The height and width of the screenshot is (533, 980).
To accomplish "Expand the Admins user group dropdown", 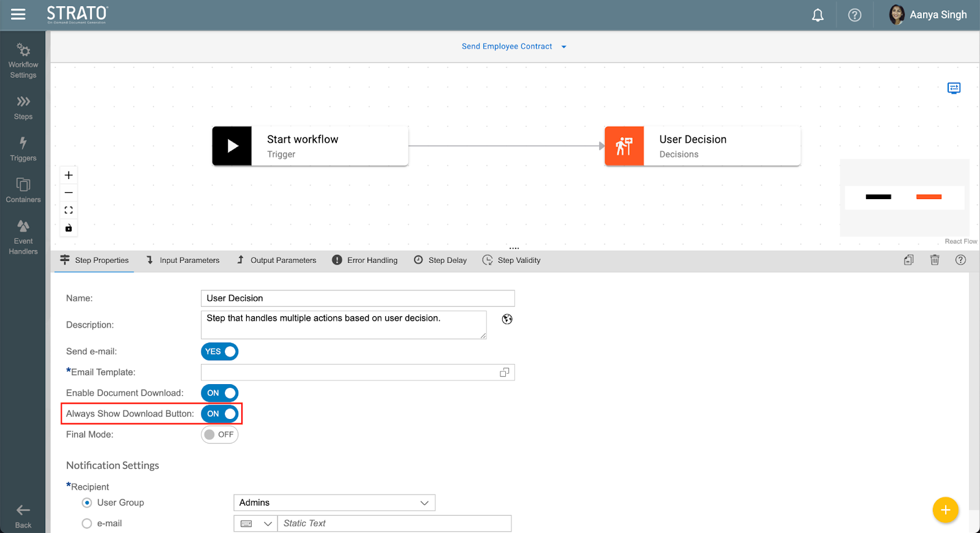I will pyautogui.click(x=334, y=503).
